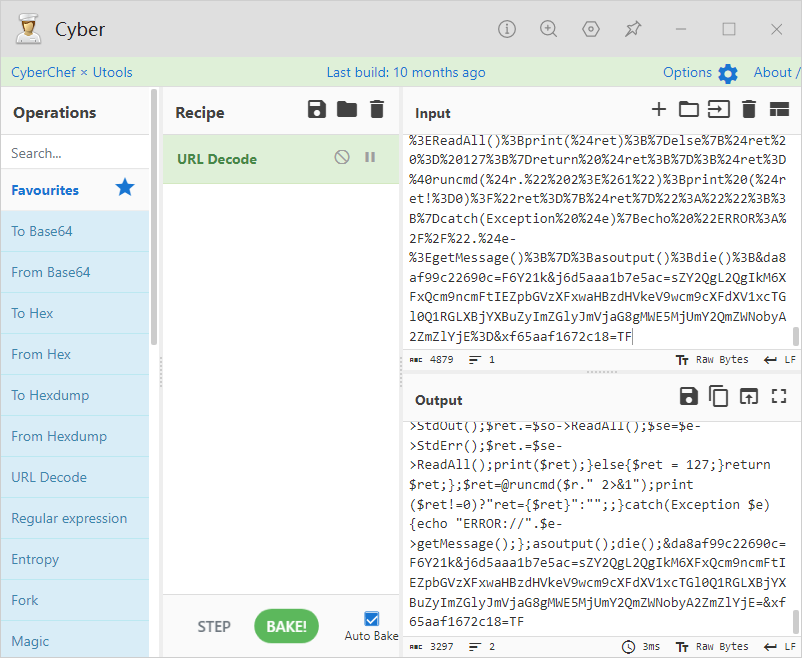
Task: Open Input character encoding Raw Bytes selector
Action: pos(712,360)
